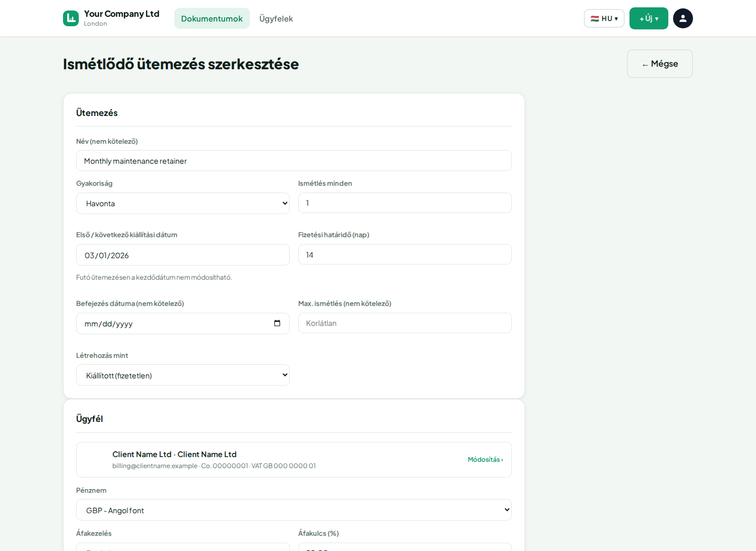Open the HU language selector

tap(604, 18)
